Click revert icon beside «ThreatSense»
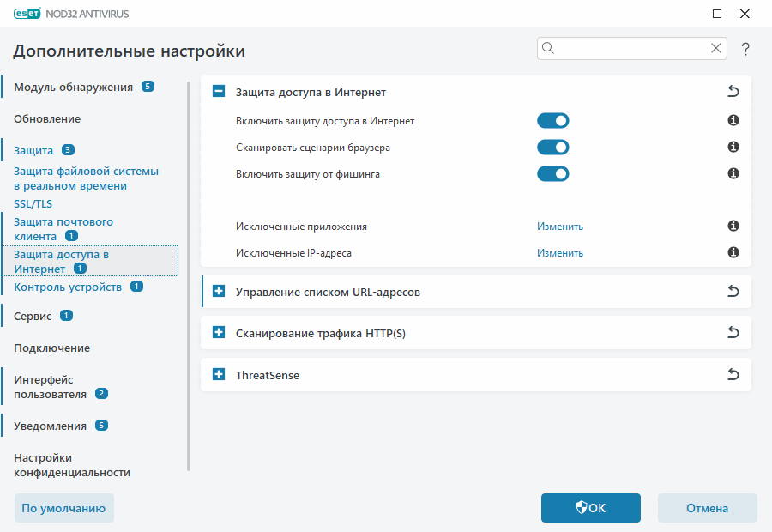 click(x=733, y=375)
